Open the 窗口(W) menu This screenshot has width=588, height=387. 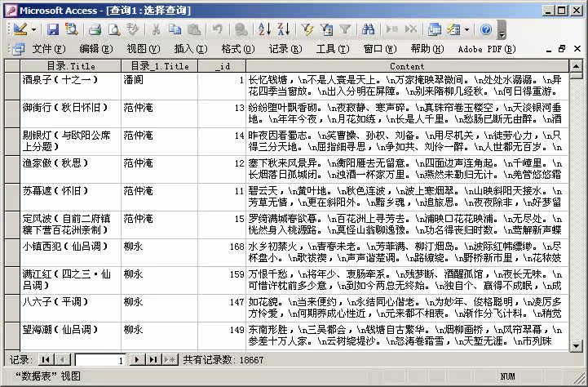click(380, 49)
